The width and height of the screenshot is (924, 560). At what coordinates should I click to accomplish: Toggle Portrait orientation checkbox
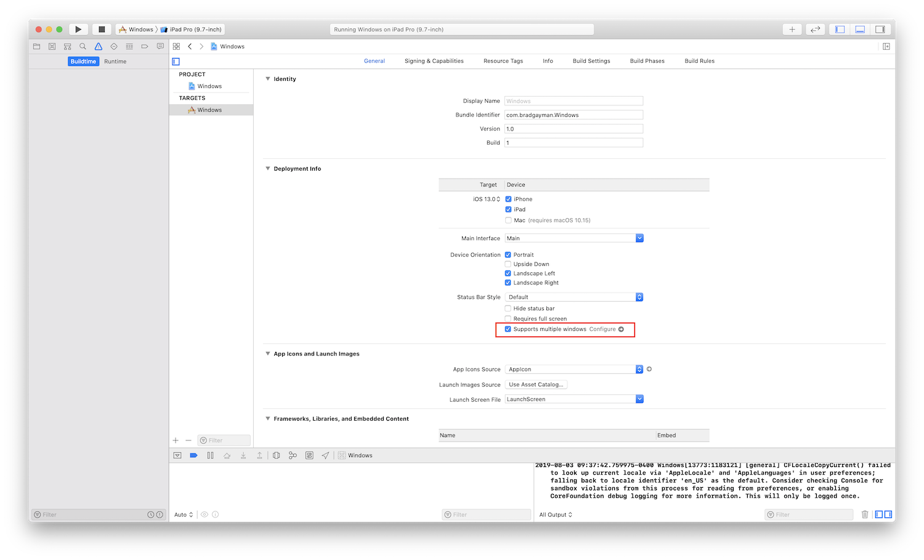[x=508, y=254]
